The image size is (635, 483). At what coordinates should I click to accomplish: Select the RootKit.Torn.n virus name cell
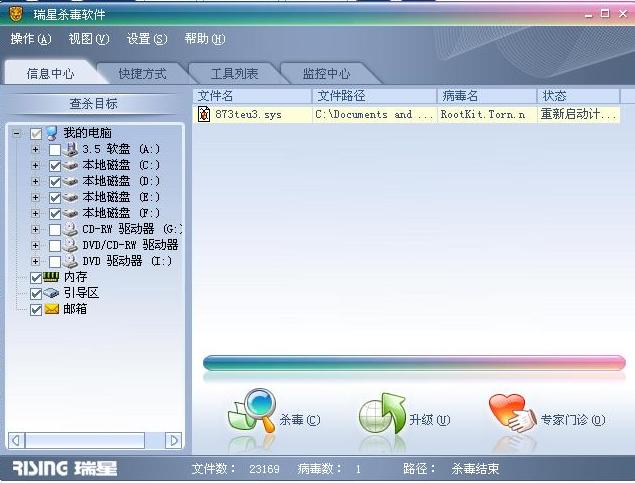[487, 115]
